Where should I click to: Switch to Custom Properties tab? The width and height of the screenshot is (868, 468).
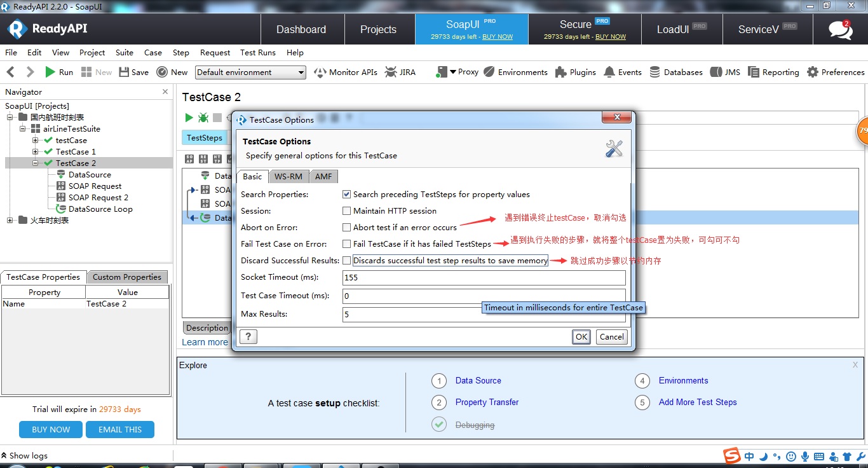[x=127, y=277]
